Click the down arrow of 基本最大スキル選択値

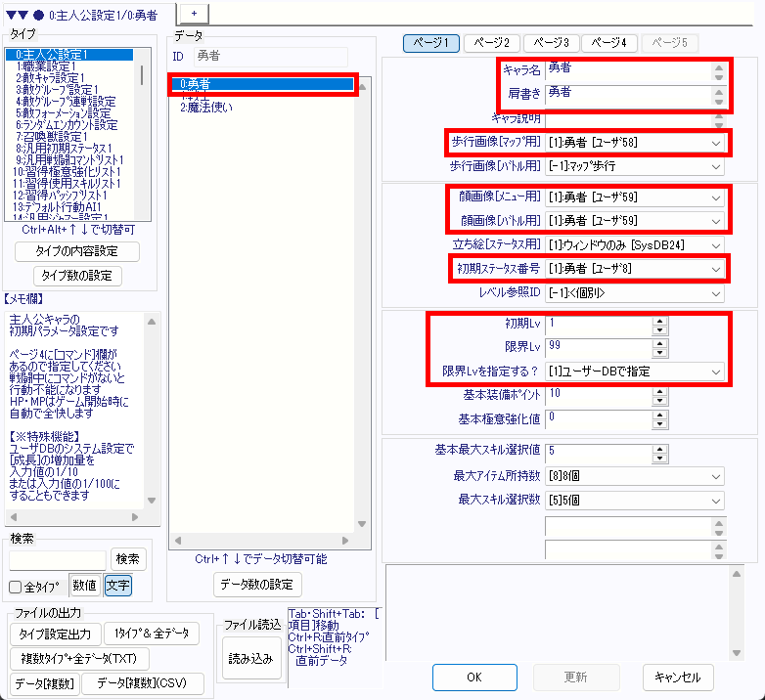point(659,456)
